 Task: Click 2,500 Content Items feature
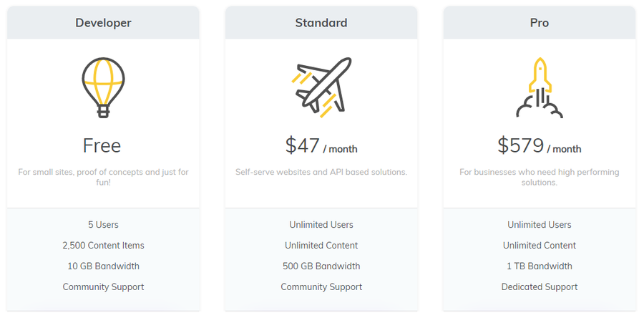click(103, 246)
